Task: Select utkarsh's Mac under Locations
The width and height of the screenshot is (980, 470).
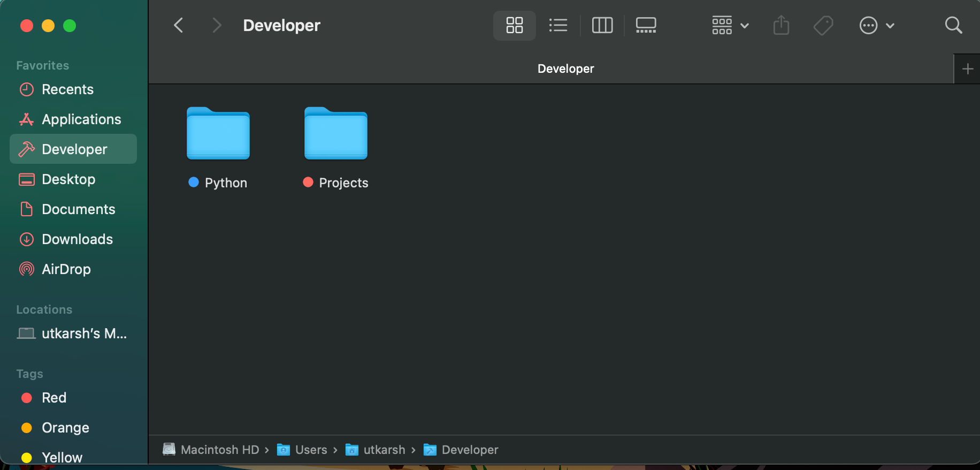Action: pyautogui.click(x=73, y=333)
